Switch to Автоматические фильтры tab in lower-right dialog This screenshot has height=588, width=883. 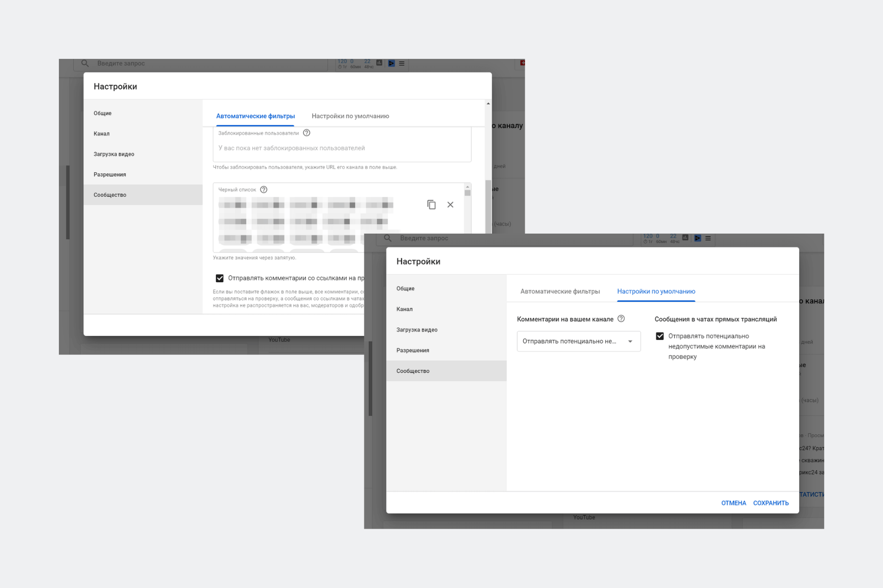tap(560, 291)
